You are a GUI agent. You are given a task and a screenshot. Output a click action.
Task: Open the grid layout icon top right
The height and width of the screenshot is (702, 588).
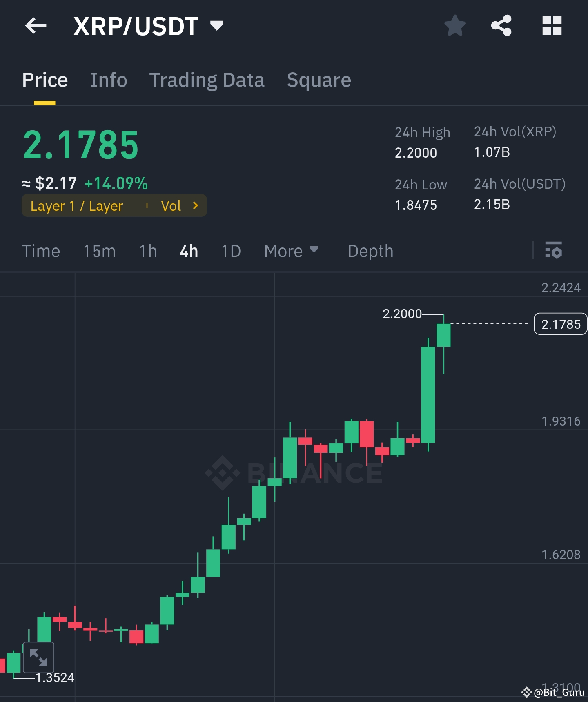(x=552, y=26)
